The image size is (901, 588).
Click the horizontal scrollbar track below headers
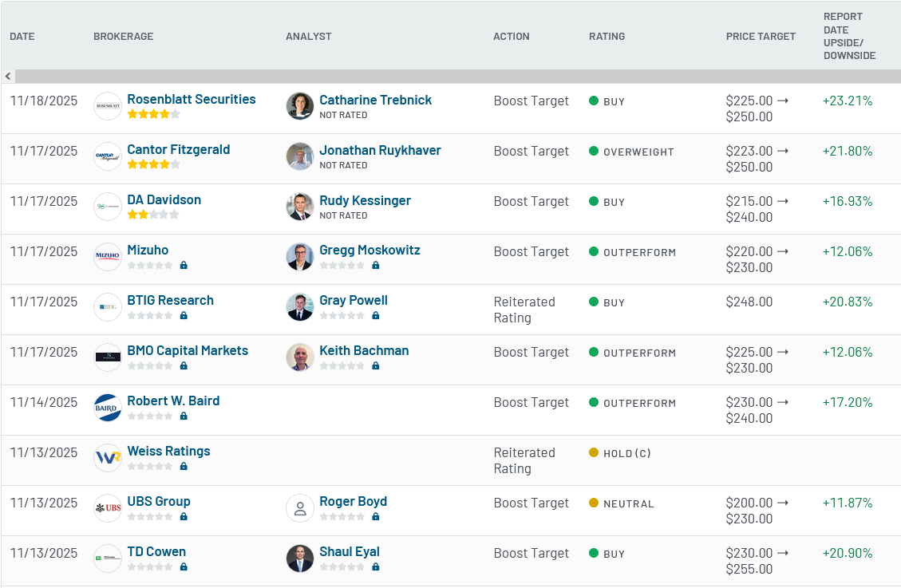(458, 77)
